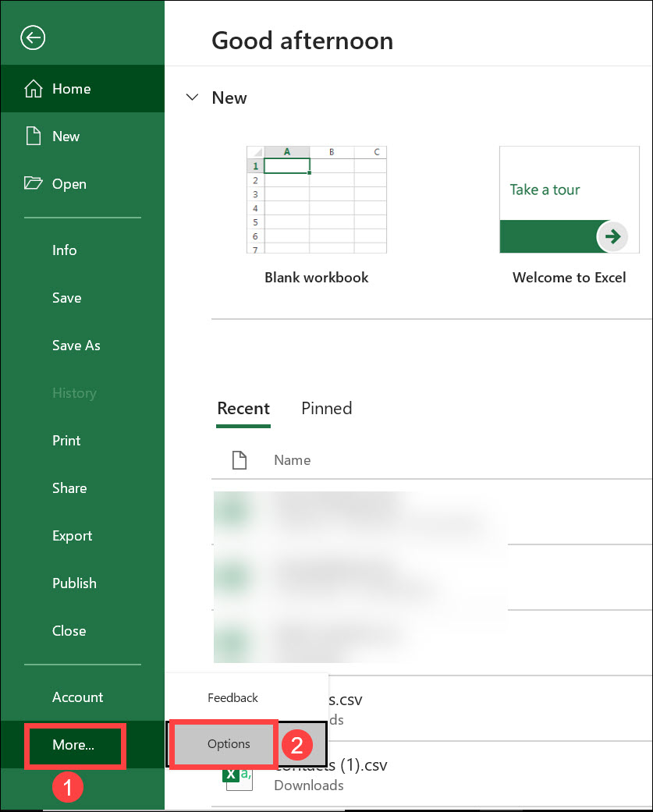The image size is (653, 812).
Task: Choose Options from the popup menu
Action: pos(247,744)
